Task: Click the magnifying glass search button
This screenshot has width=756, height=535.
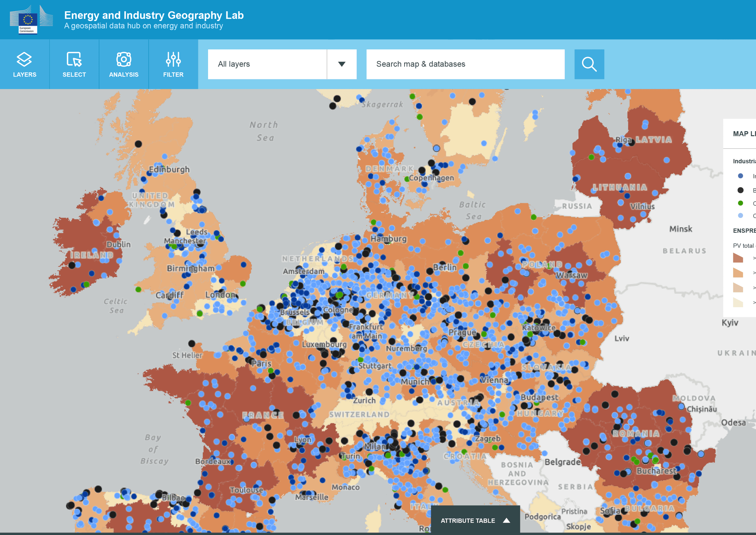Action: pos(589,64)
